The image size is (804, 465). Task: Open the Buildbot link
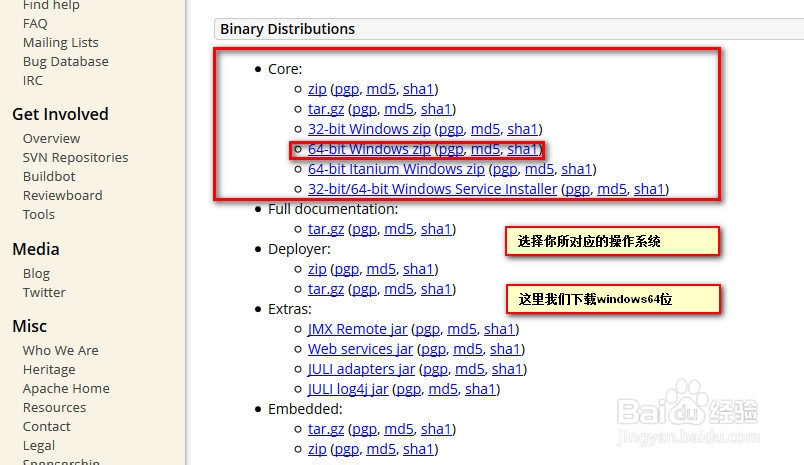pyautogui.click(x=49, y=176)
